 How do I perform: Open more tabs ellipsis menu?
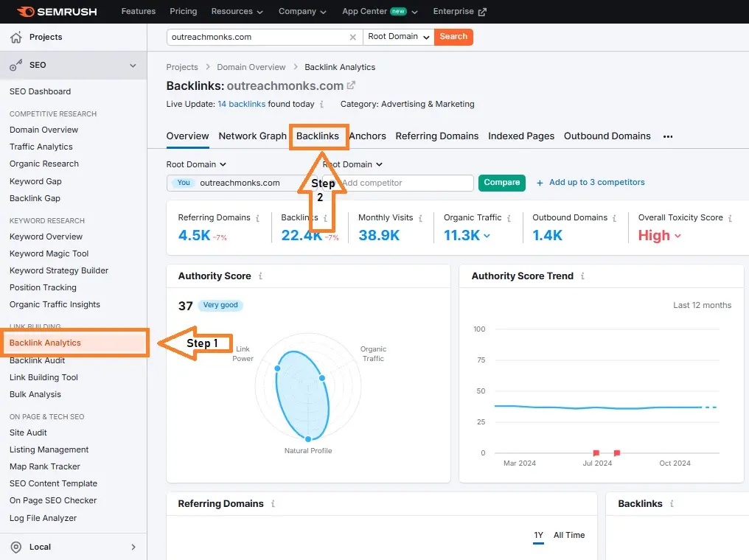click(668, 136)
